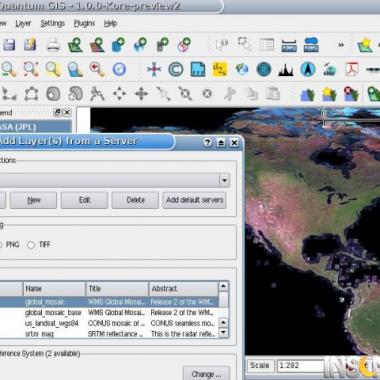Viewport: 380px width, 380px height.
Task: Select the Capture Polygon digitizing tool
Action: point(31,94)
